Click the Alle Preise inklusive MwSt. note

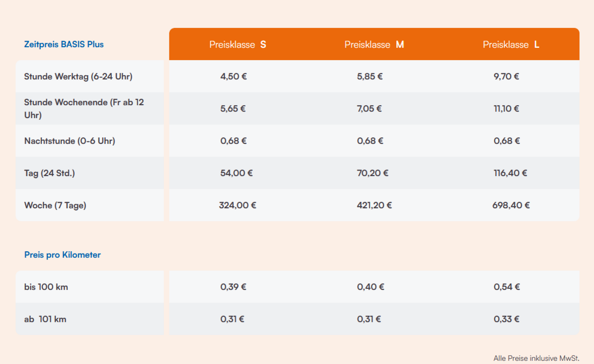[536, 358]
